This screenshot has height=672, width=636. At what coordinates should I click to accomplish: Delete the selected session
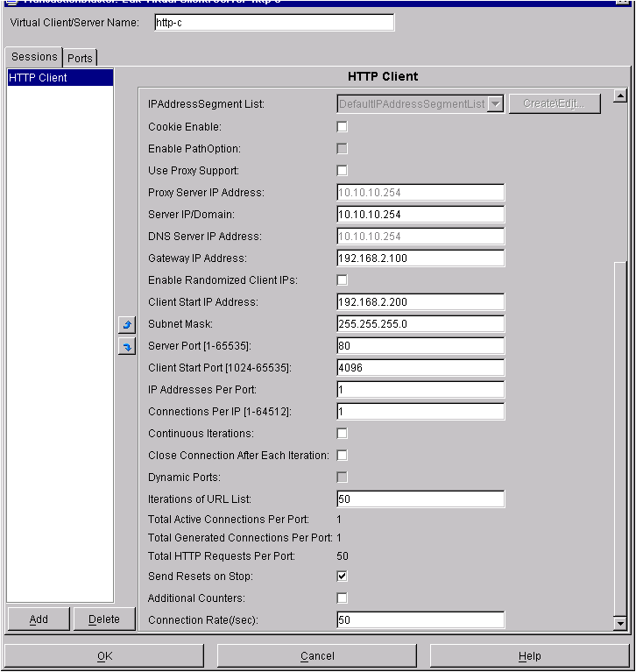[104, 619]
